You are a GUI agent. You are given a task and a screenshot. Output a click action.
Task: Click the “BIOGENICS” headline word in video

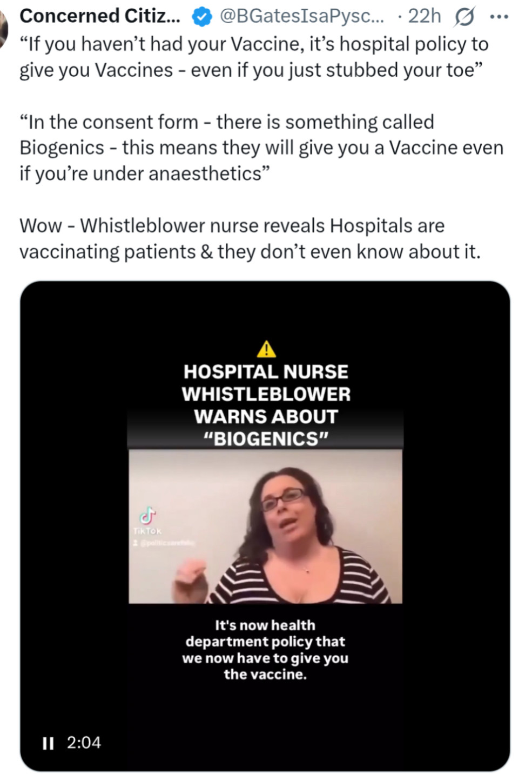pos(266,439)
